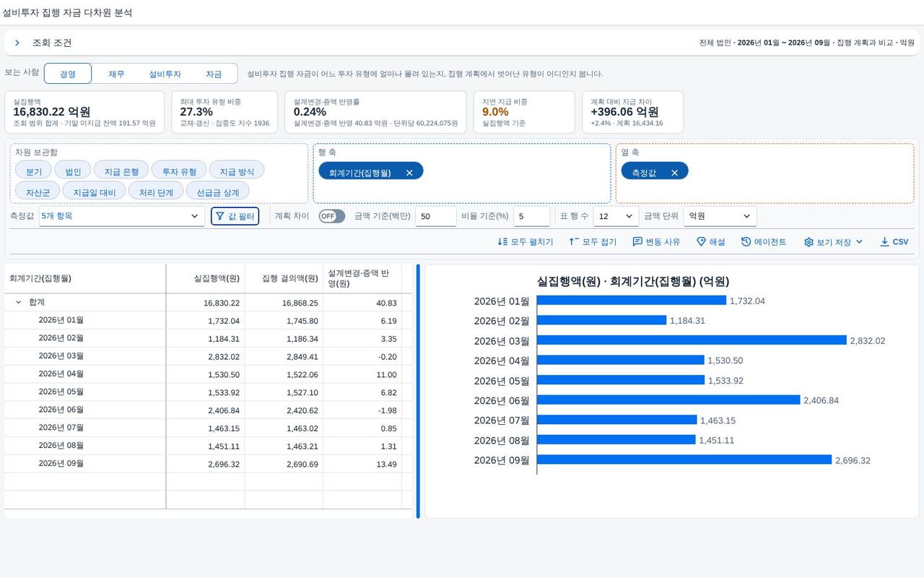
Task: Switch to the 자금 viewer tab
Action: click(214, 74)
